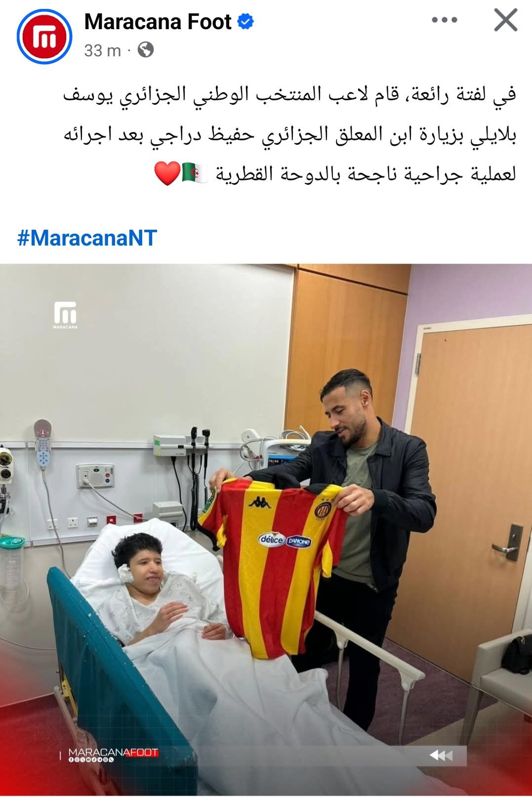Click the blue verified badge
This screenshot has width=532, height=798.
[246, 22]
